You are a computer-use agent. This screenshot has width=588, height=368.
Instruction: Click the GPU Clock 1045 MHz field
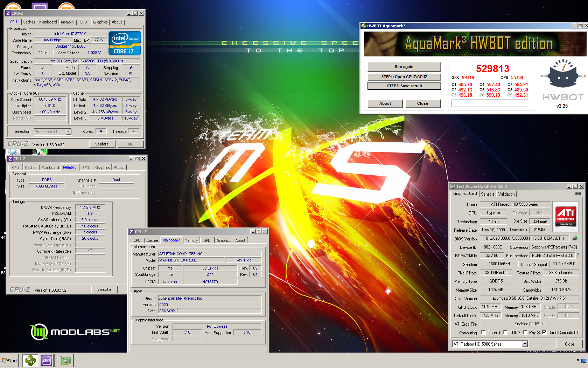point(491,307)
